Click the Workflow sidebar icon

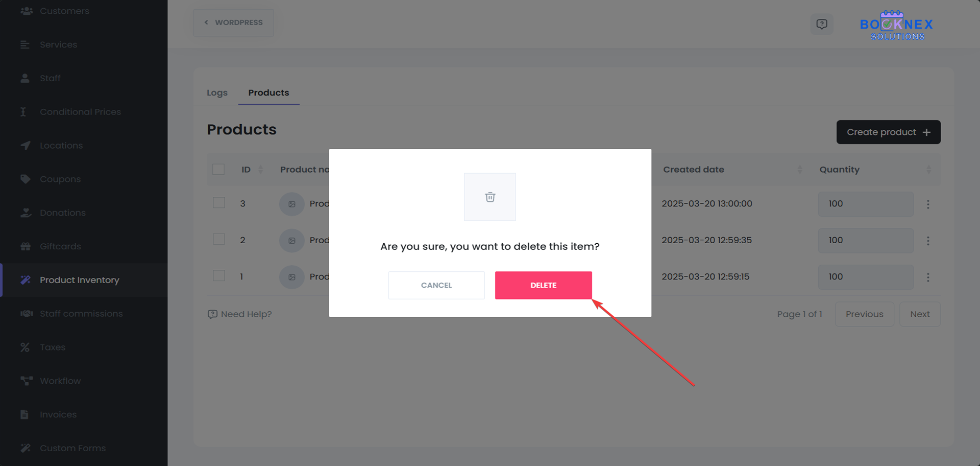tap(26, 381)
